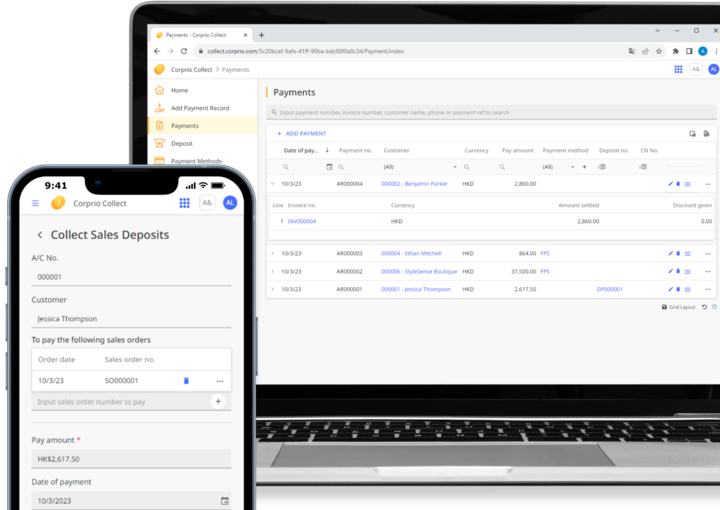Open more options for SO000001
The height and width of the screenshot is (510, 720).
[x=219, y=381]
